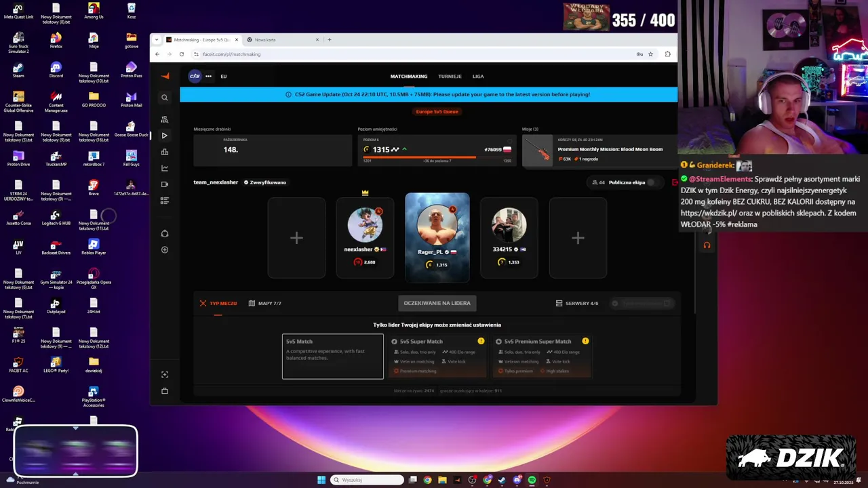This screenshot has height=488, width=868.
Task: Open the play/matchmaking sidebar icon
Action: 165,136
